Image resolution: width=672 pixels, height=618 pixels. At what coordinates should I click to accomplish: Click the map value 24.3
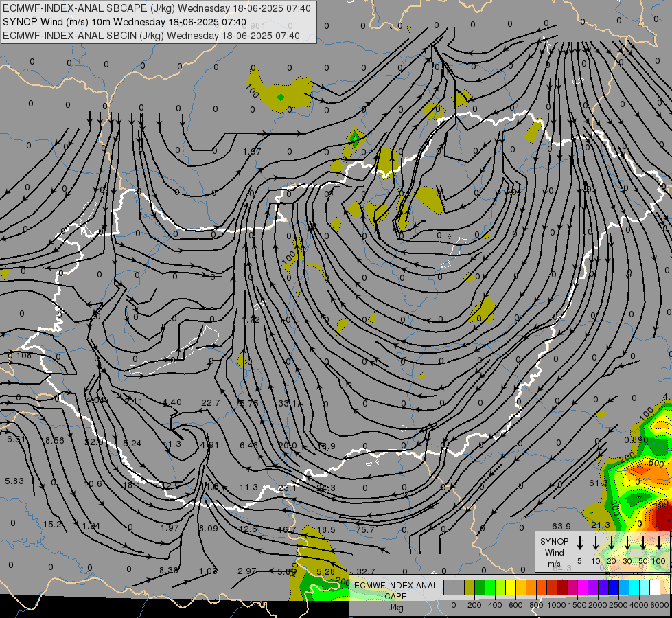[326, 488]
